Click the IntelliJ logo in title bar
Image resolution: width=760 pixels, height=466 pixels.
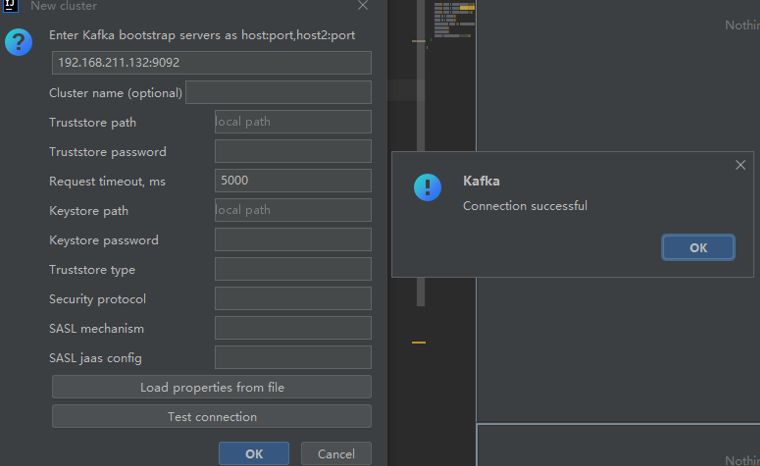pyautogui.click(x=11, y=6)
